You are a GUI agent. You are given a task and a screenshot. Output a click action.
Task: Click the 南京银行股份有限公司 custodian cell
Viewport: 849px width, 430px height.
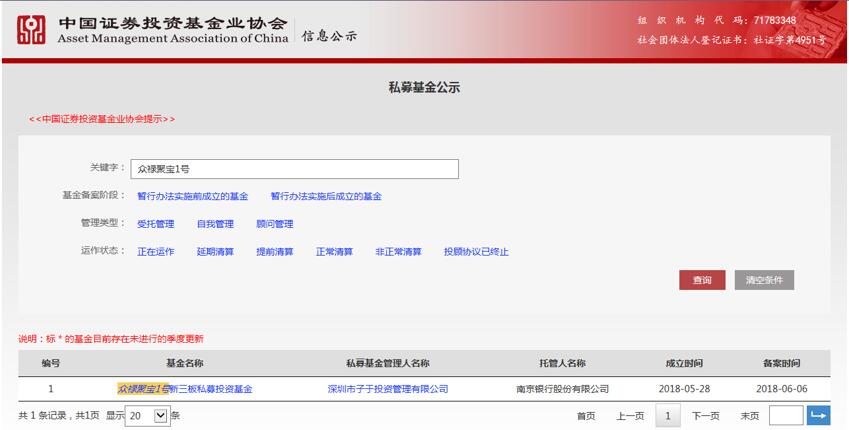pyautogui.click(x=562, y=389)
